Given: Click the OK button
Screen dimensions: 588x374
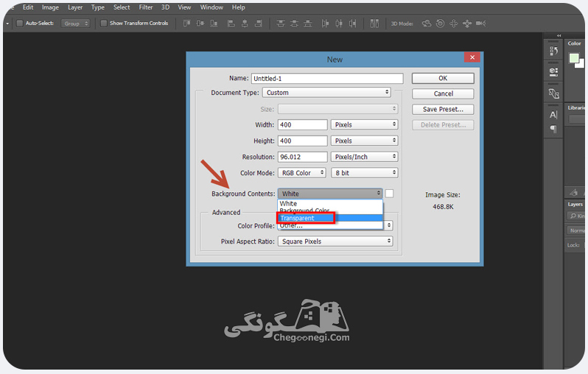Looking at the screenshot, I should (x=443, y=78).
